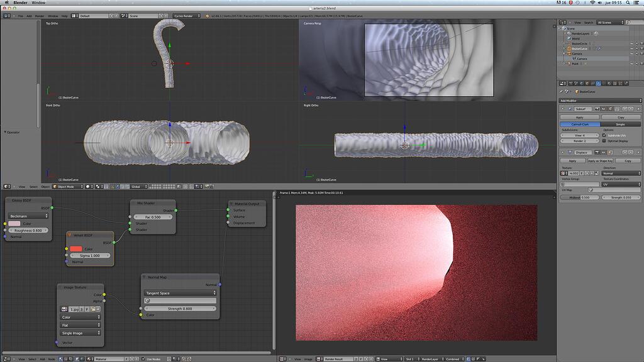
Task: Select the Modifiers wrench properties tab icon
Action: coord(598,84)
